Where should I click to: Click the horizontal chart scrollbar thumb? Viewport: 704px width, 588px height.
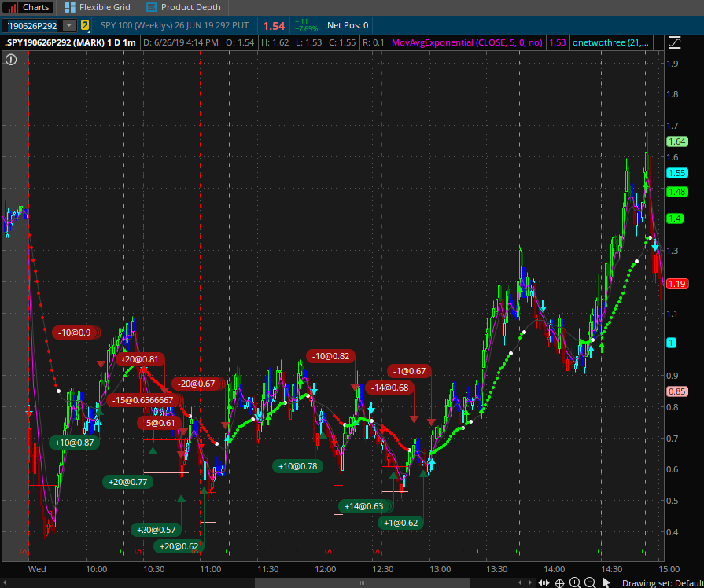(x=362, y=583)
